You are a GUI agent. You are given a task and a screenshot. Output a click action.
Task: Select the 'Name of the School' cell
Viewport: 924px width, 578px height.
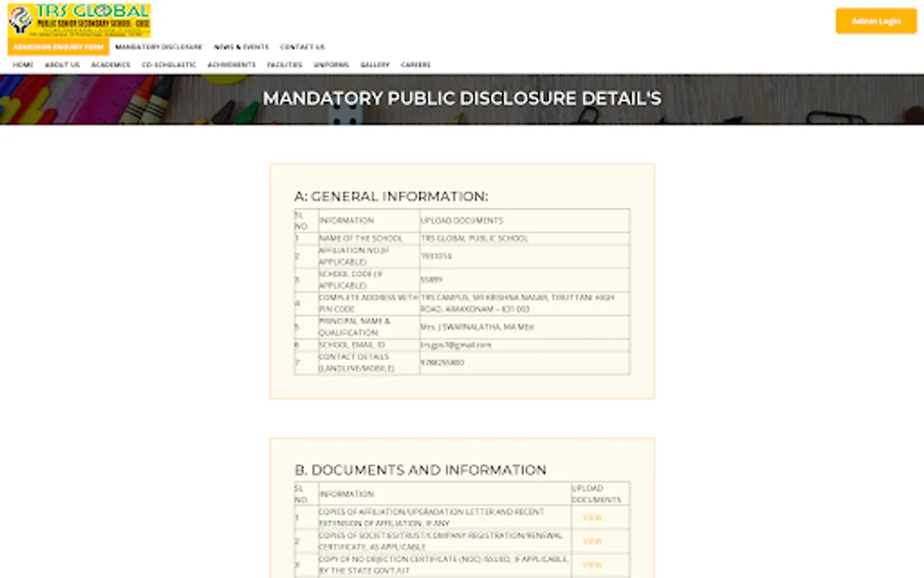[369, 238]
